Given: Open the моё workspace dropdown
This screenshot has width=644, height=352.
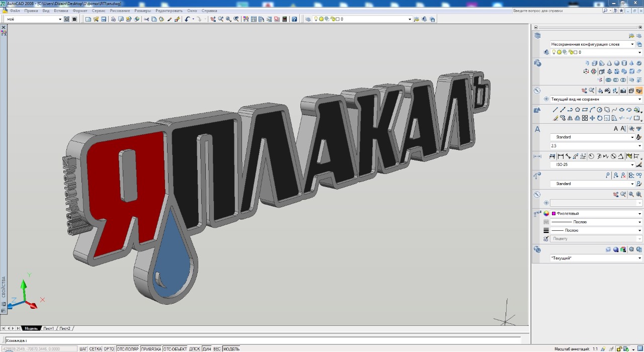Looking at the screenshot, I should 34,19.
